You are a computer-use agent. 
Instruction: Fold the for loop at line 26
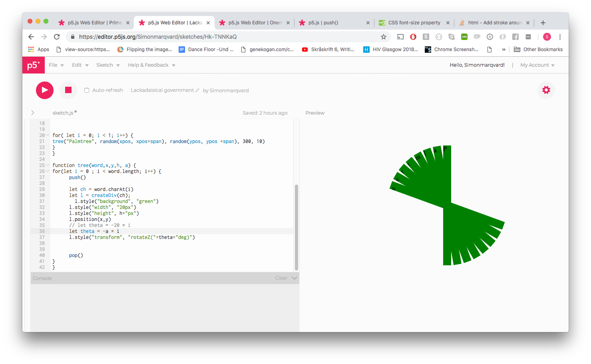coord(48,171)
